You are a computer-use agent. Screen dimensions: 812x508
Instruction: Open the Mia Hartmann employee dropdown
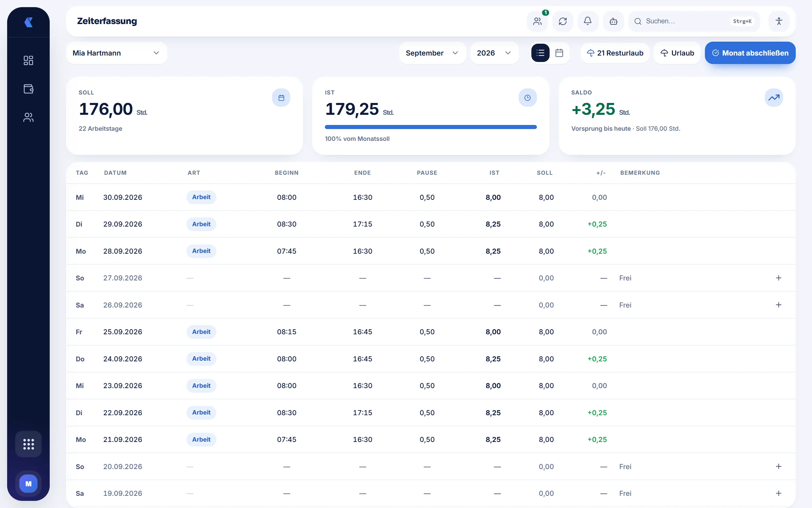117,53
